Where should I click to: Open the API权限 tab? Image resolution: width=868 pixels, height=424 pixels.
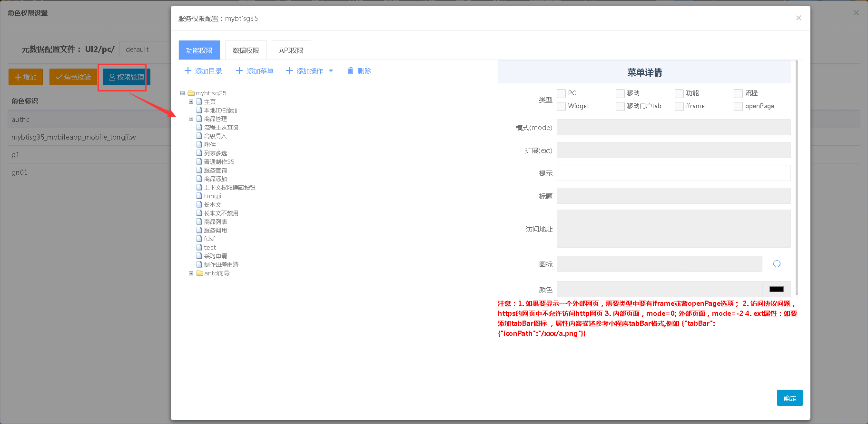point(291,50)
